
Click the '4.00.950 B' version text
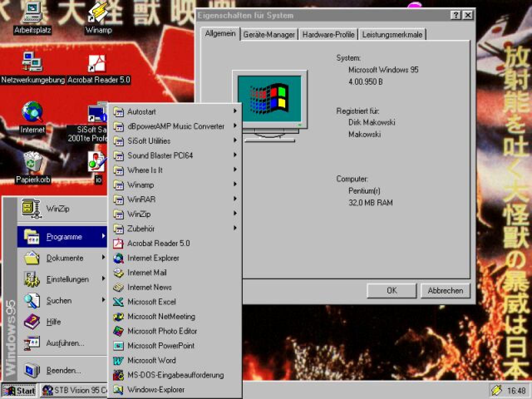click(x=365, y=81)
